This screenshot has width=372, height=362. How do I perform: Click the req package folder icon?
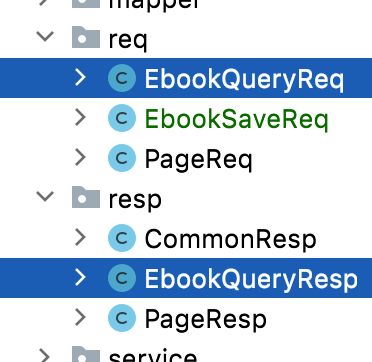coord(86,37)
